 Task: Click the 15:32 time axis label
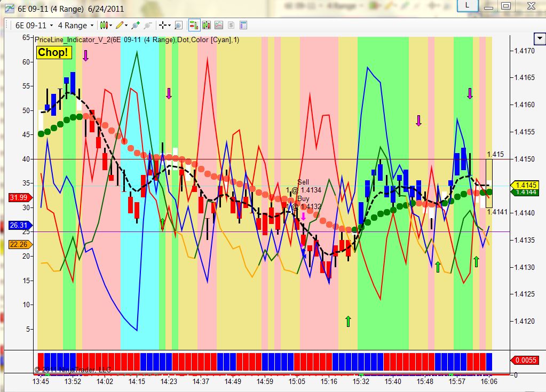click(361, 381)
